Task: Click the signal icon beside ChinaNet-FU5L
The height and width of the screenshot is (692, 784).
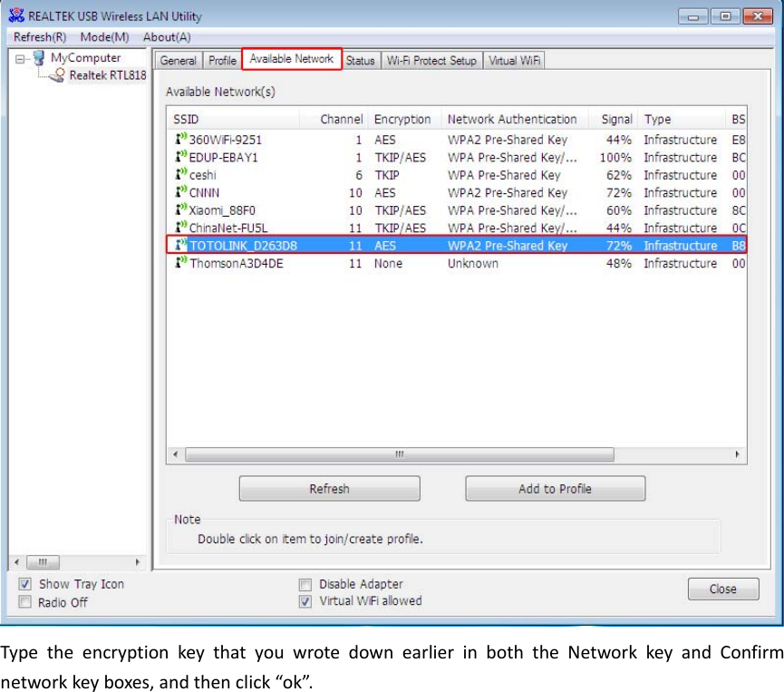Action: tap(180, 227)
